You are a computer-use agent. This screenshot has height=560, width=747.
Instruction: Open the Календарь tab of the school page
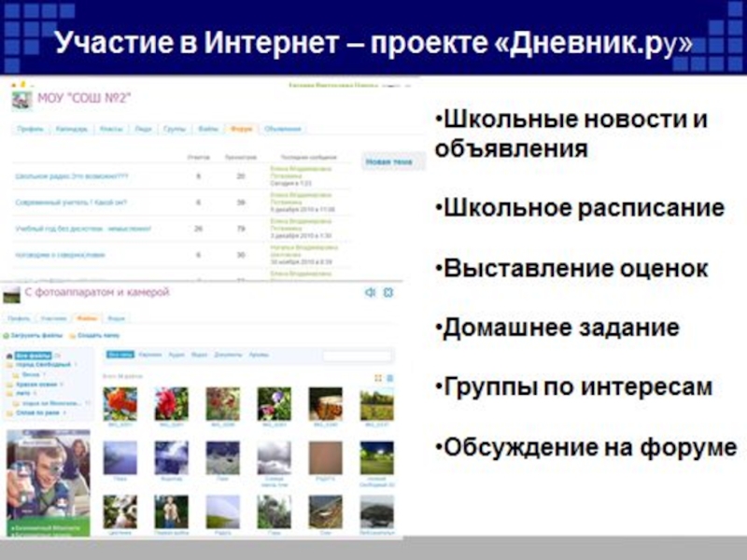(72, 129)
